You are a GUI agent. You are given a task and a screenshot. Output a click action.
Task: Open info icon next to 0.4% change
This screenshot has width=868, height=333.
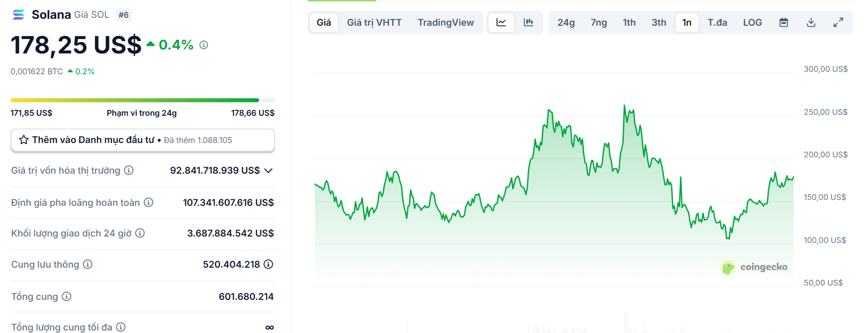click(204, 45)
